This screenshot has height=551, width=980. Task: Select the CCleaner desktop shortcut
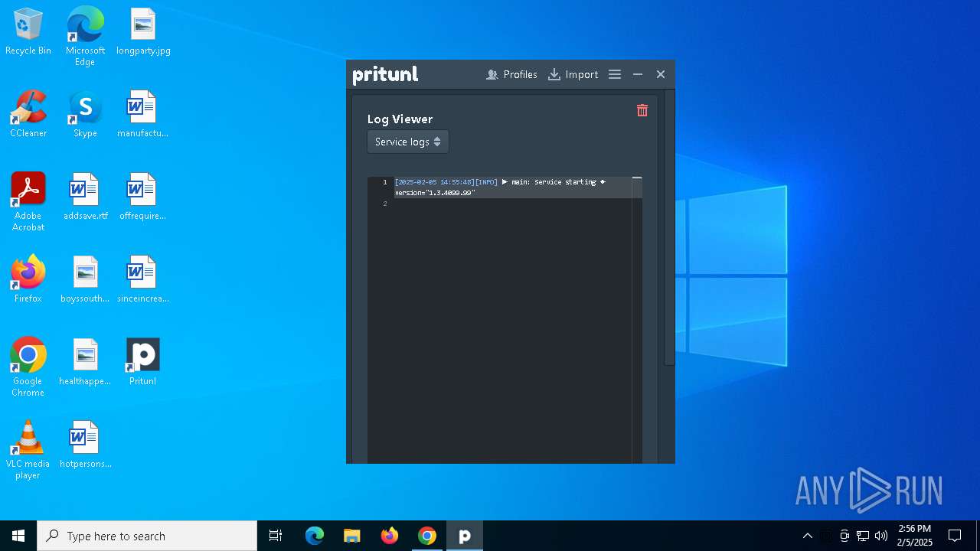coord(28,115)
